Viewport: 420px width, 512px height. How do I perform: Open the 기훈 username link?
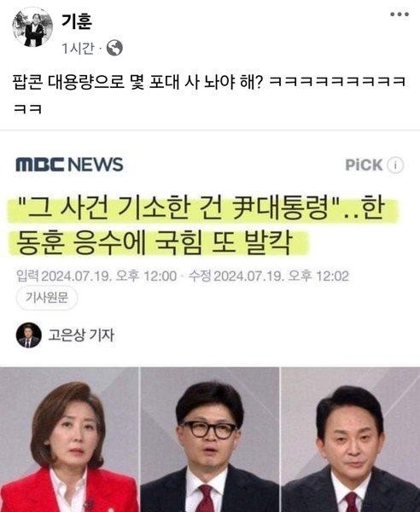point(77,20)
